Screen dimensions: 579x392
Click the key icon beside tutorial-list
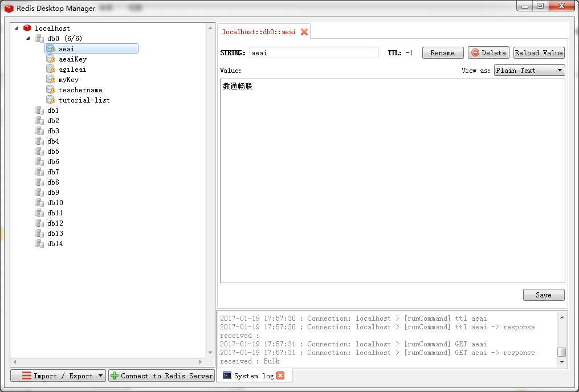51,100
